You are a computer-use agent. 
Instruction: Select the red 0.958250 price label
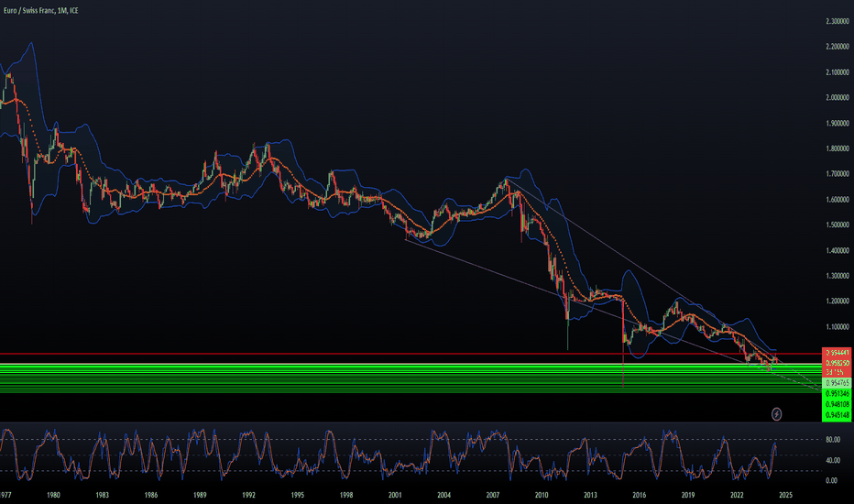click(836, 363)
